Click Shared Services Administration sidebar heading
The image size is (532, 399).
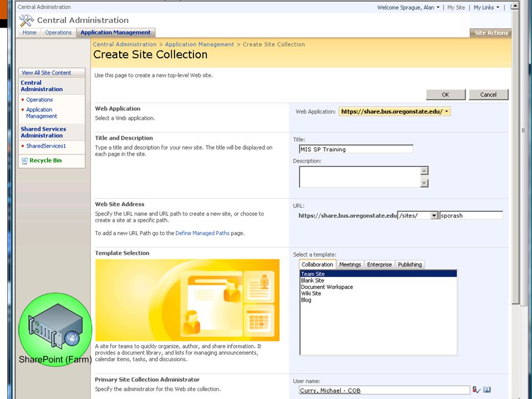coord(43,132)
